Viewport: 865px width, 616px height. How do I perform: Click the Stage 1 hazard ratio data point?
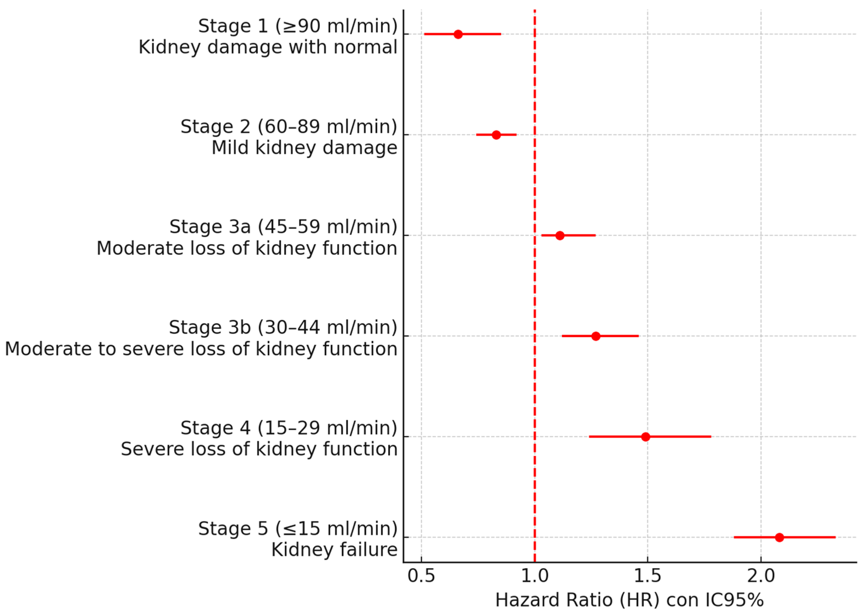[x=458, y=34]
